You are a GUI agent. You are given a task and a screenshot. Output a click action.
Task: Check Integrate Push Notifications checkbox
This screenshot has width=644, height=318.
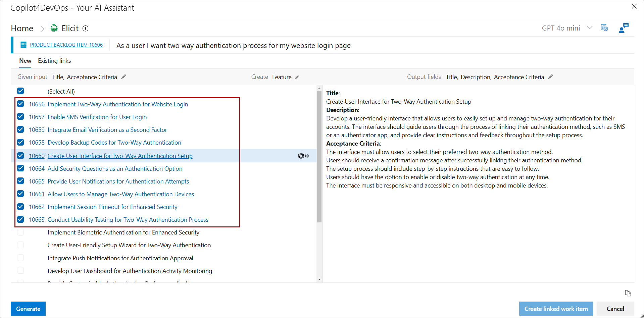20,258
